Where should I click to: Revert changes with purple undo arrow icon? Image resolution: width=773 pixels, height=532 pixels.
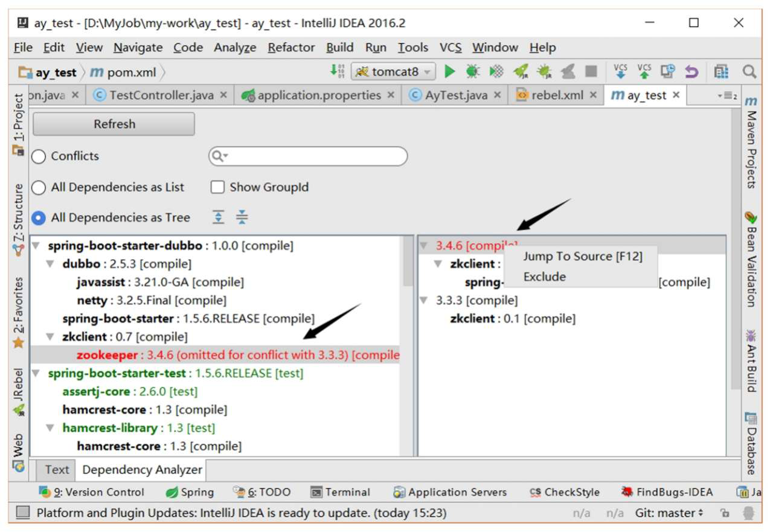coord(691,72)
